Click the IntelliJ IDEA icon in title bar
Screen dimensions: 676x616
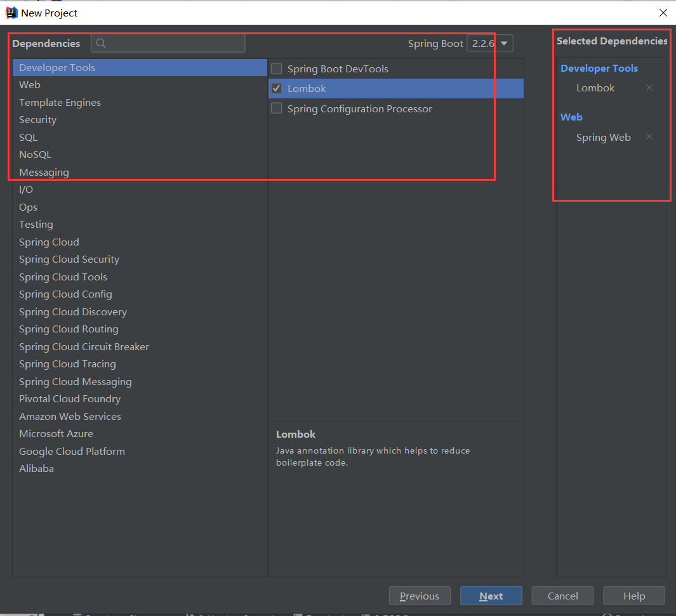[x=11, y=13]
